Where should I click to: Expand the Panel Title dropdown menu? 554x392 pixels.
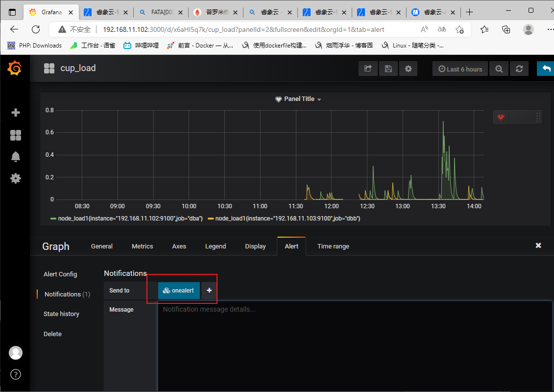click(298, 99)
